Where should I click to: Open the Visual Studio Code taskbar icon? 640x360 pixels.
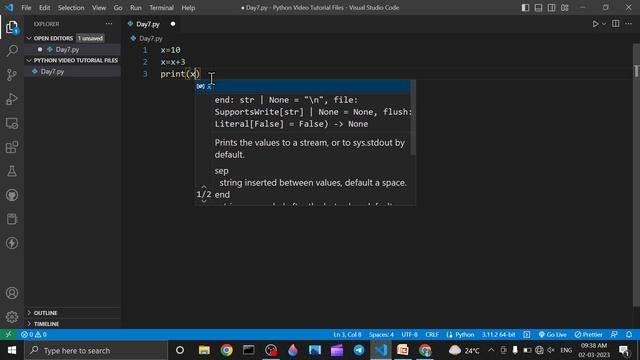tap(381, 350)
